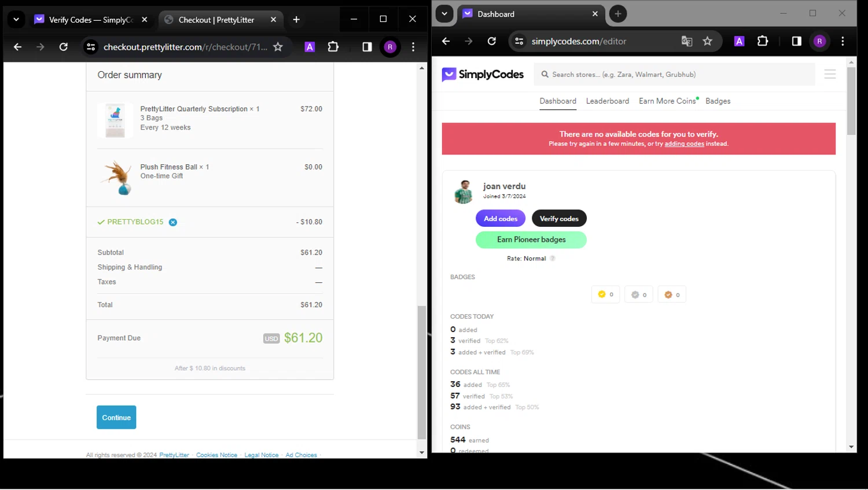Go back in SimplyCodes window

(446, 41)
